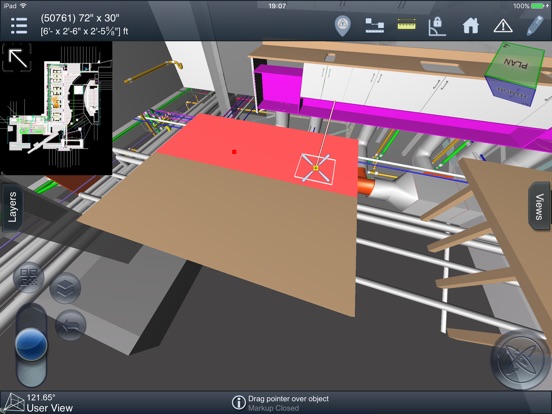552x414 pixels.
Task: Toggle the perspective User View icon
Action: click(x=12, y=403)
